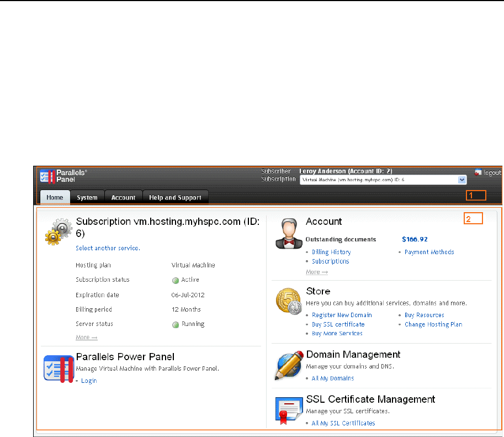Open the Power Panel Login link
This screenshot has width=504, height=437.
click(x=89, y=381)
